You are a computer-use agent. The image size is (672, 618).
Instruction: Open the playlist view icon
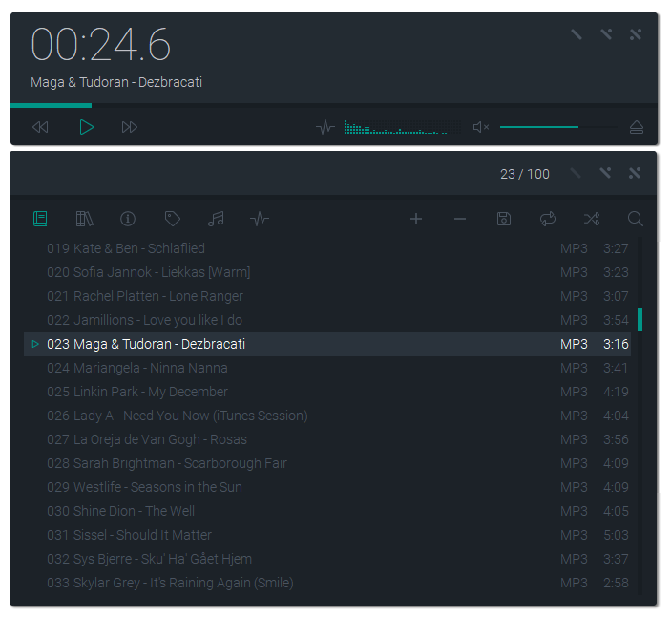pos(40,219)
